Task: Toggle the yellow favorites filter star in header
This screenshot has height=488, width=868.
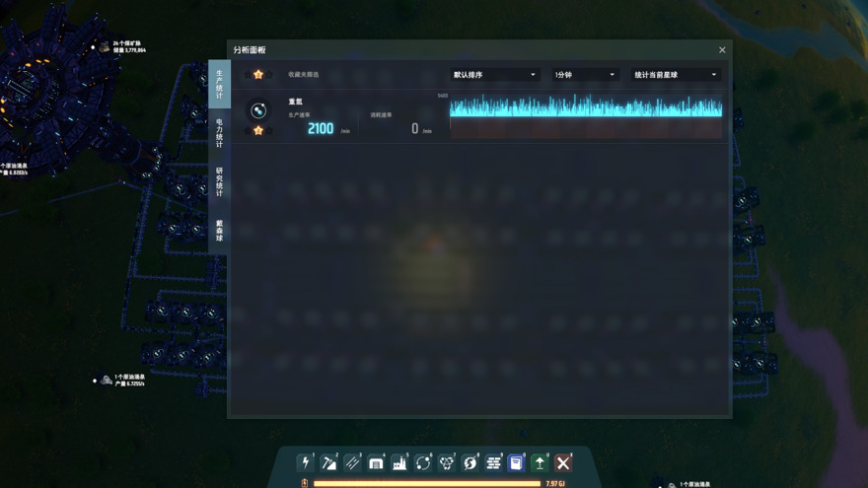Action: (258, 75)
